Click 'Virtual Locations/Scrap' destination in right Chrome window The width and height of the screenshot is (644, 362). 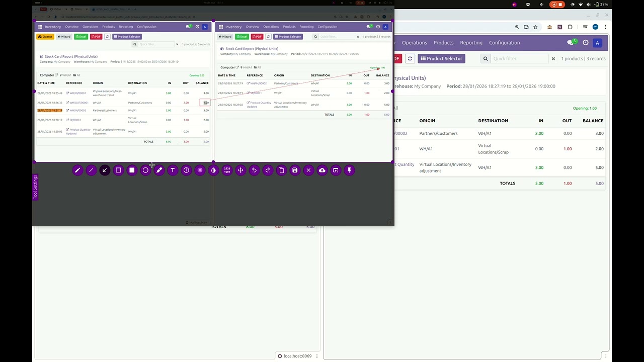tap(494, 149)
